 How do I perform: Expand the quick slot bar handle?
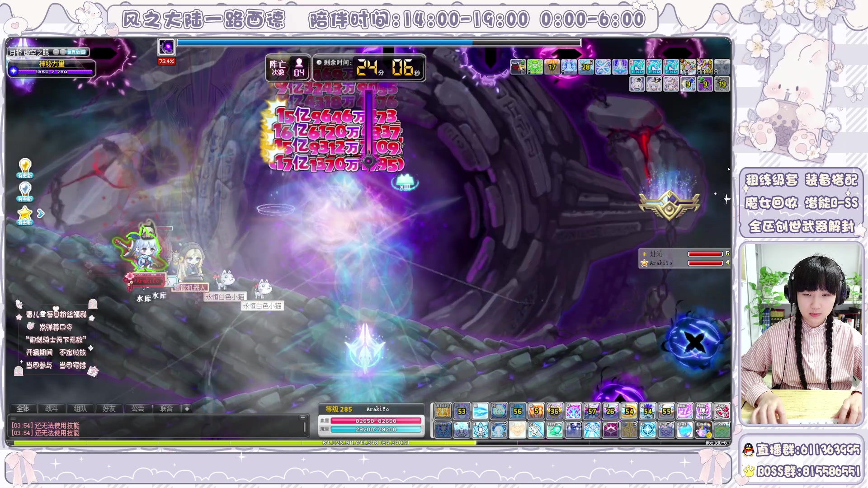coord(432,421)
